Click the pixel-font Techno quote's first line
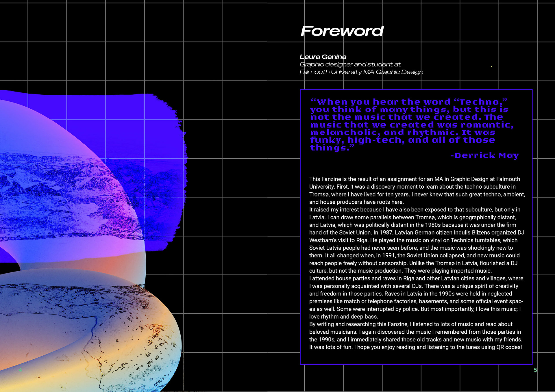555x392 pixels. click(409, 102)
